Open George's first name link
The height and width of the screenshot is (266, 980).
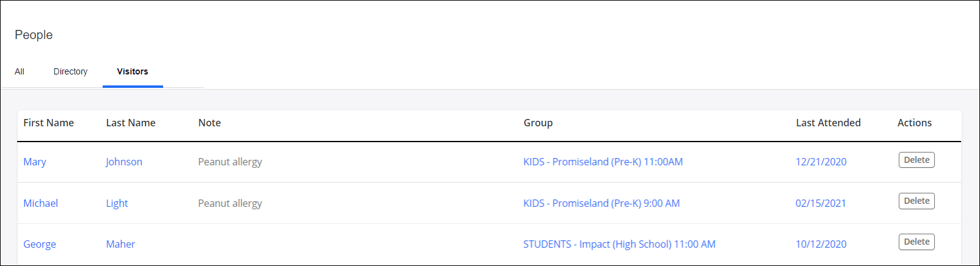click(40, 244)
